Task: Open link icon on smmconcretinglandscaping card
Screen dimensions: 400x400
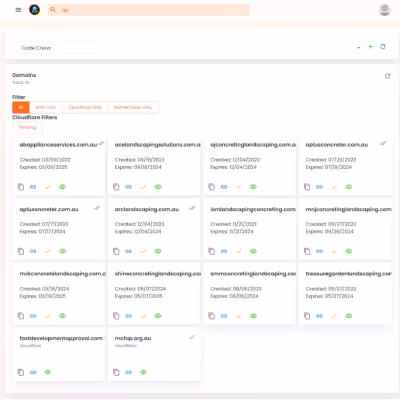Action: coord(224,316)
